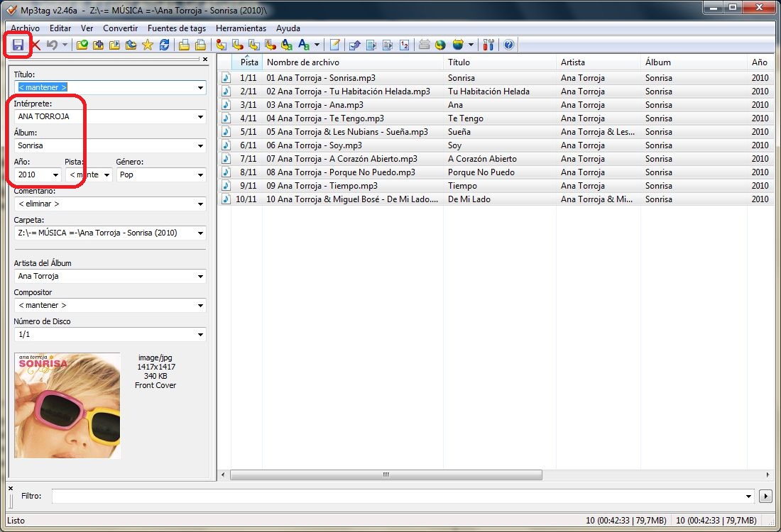Sort by the Pista column header

click(247, 62)
